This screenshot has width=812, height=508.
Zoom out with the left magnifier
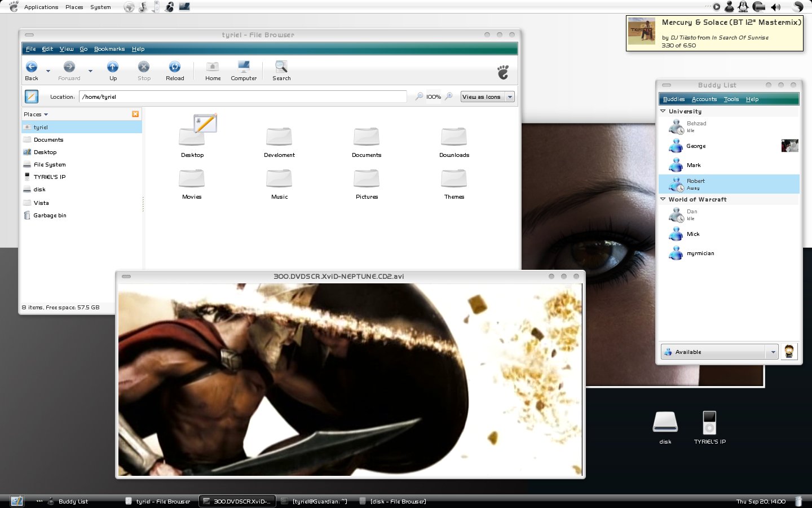419,97
